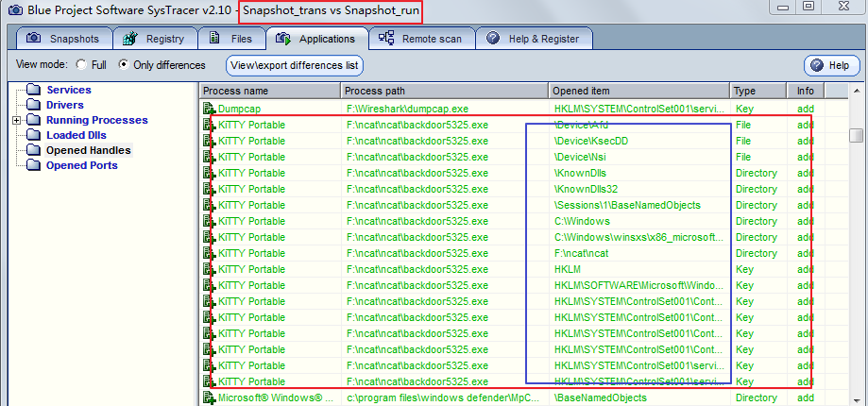Sort by Process name column header
The image size is (868, 406).
point(270,91)
